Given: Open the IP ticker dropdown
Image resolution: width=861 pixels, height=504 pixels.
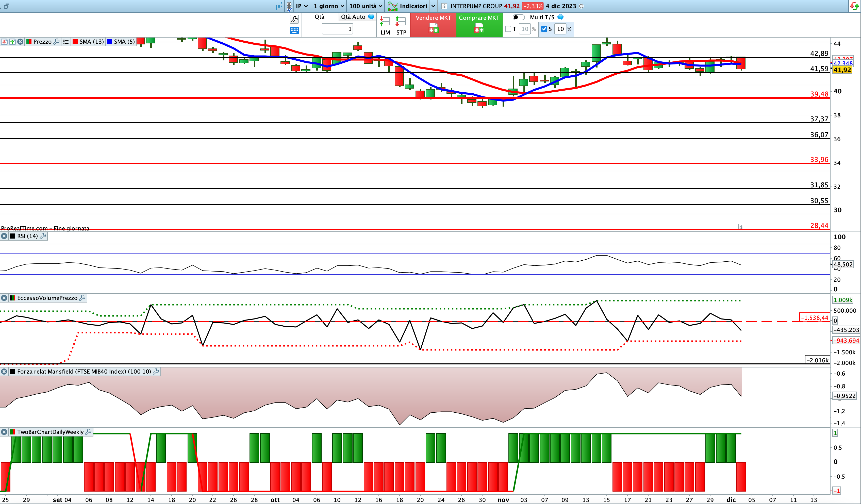Looking at the screenshot, I should tap(302, 6).
